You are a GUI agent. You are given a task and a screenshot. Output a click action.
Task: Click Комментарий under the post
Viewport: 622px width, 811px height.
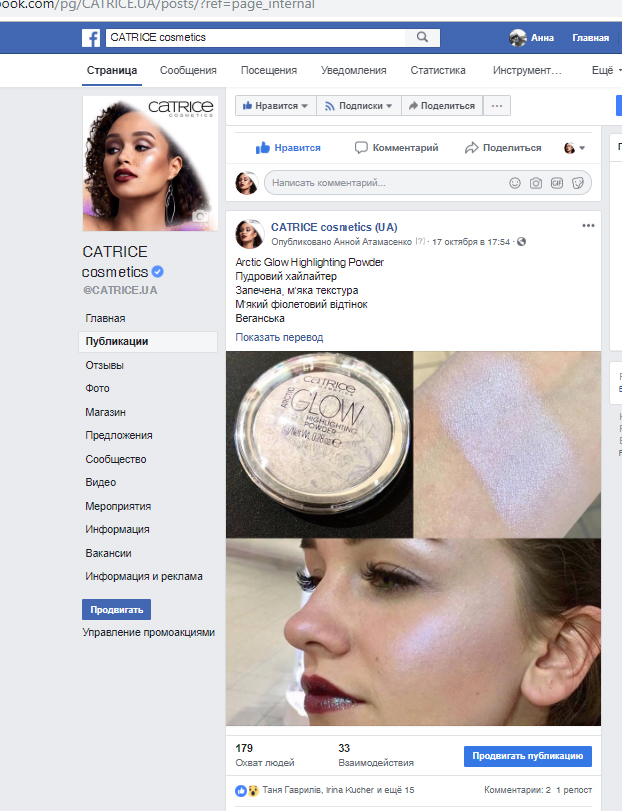[397, 148]
